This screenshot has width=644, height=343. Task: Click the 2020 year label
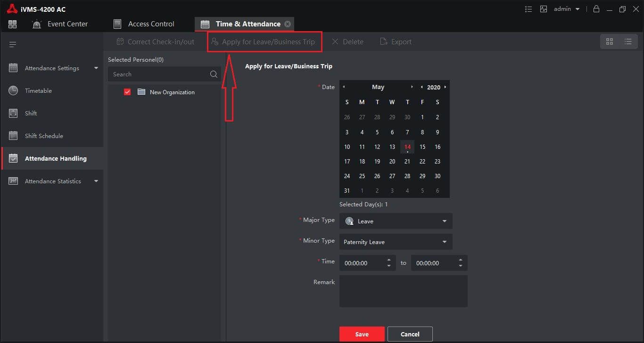point(434,87)
